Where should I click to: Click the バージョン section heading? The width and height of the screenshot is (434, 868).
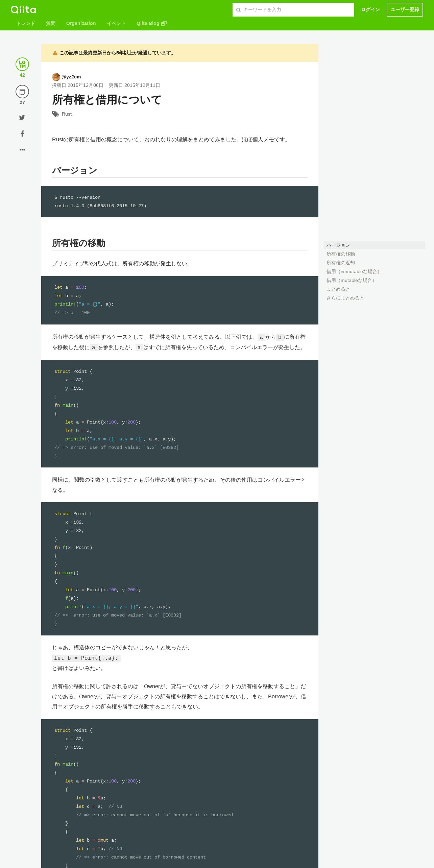(x=75, y=170)
